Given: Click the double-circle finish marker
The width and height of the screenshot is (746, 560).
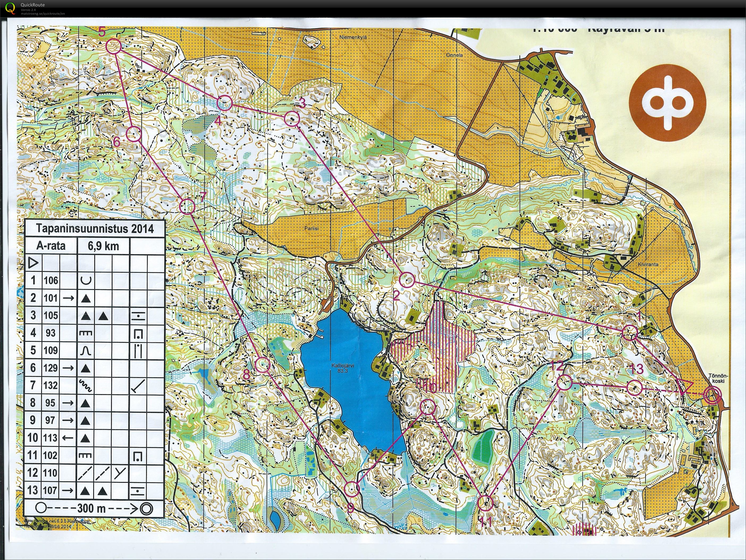Looking at the screenshot, I should point(713,395).
